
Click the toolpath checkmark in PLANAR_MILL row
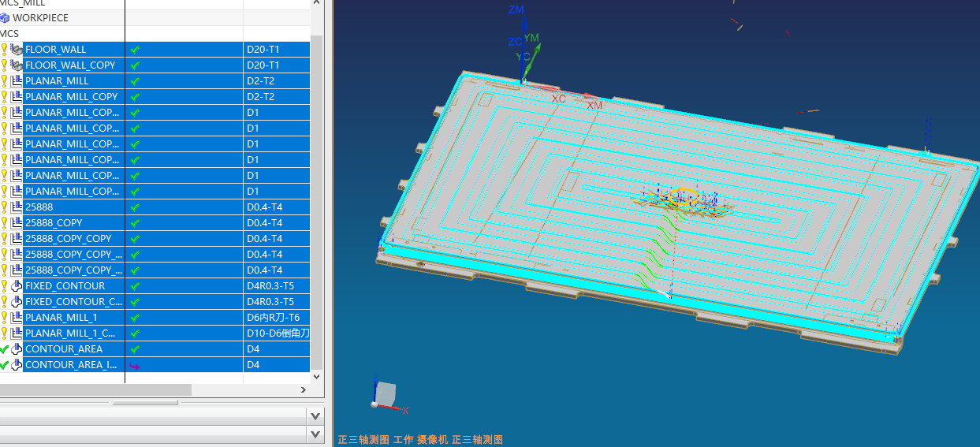[135, 80]
